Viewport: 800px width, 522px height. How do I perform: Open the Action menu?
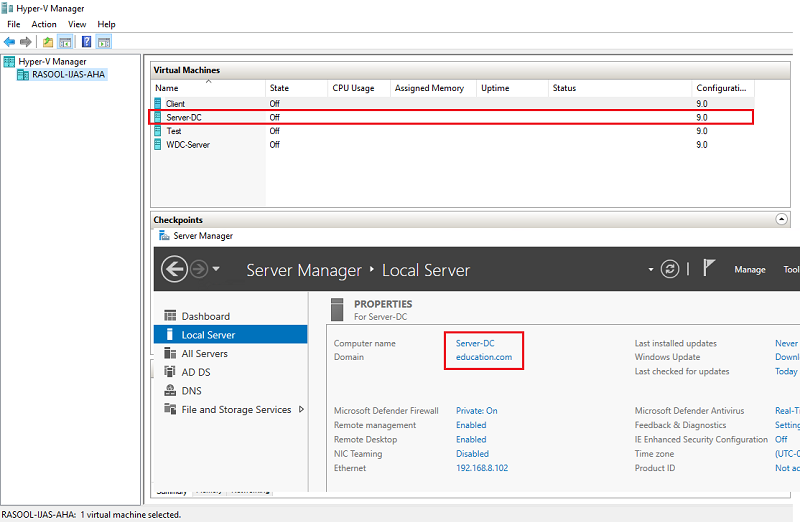point(44,24)
